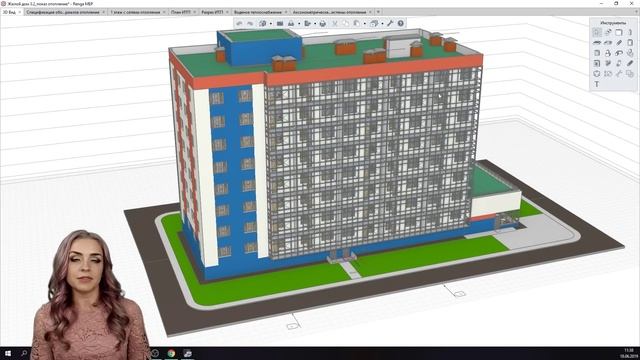The image size is (640, 360).
Task: Open the Paste options dropdown arrow
Action: click(364, 24)
